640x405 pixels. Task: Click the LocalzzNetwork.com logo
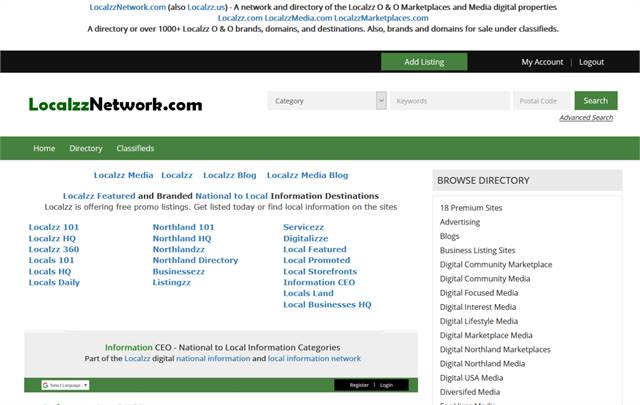115,105
